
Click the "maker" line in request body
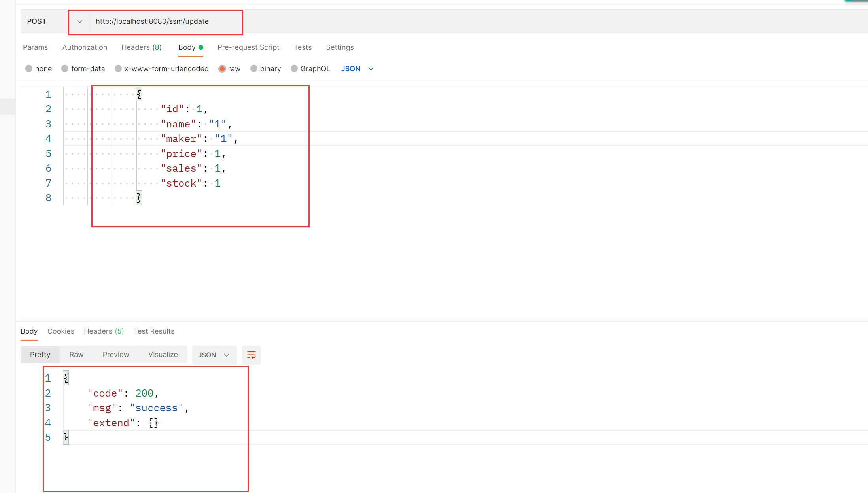[x=199, y=139]
